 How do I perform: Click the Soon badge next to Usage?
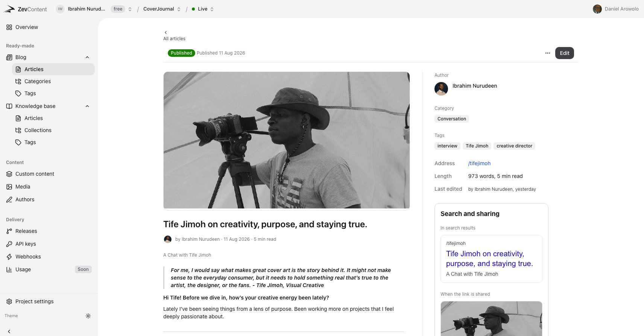(83, 269)
